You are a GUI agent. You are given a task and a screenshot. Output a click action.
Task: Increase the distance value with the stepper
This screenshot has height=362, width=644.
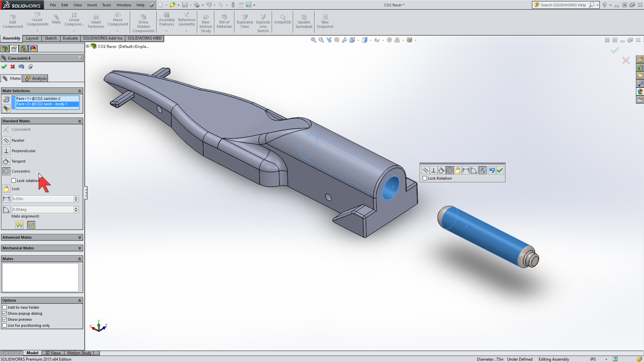76,197
